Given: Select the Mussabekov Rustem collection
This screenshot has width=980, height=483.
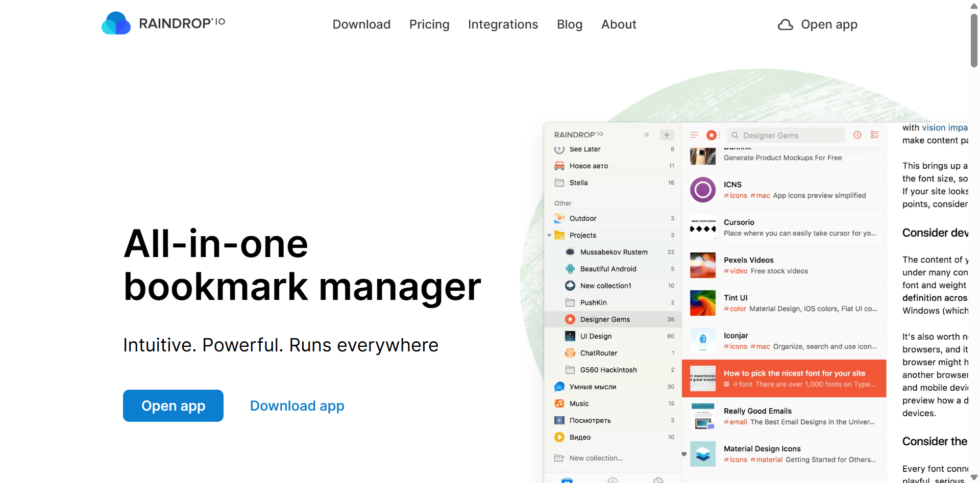Looking at the screenshot, I should [612, 252].
